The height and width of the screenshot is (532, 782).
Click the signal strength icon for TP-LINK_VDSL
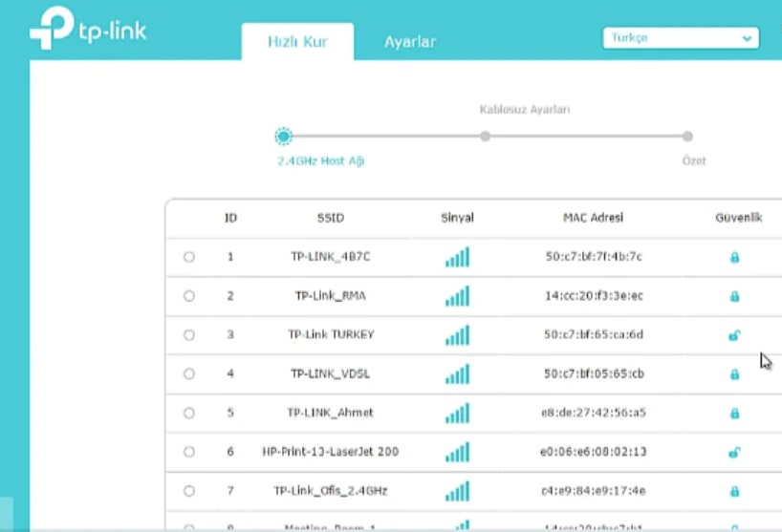[457, 374]
